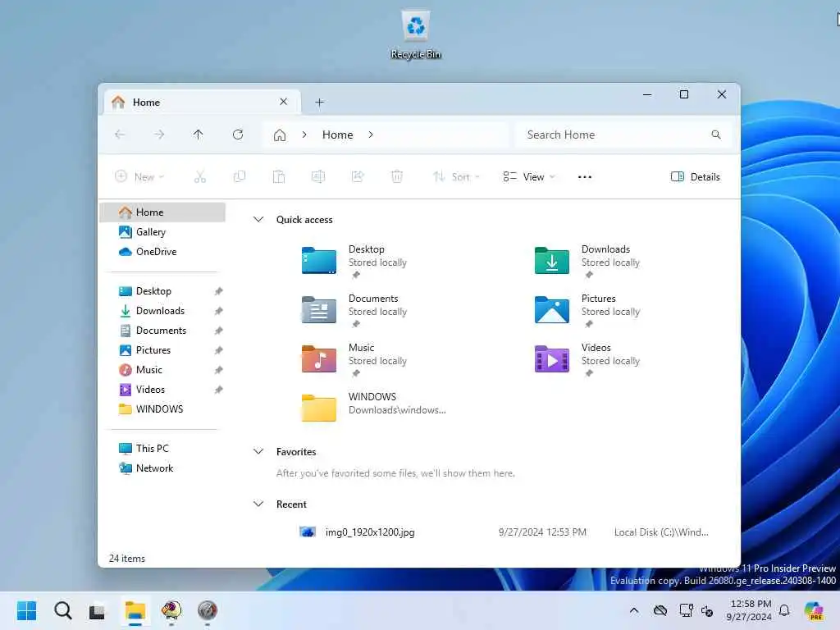
Task: Open the Videos folder tile in Quick access
Action: click(x=587, y=360)
